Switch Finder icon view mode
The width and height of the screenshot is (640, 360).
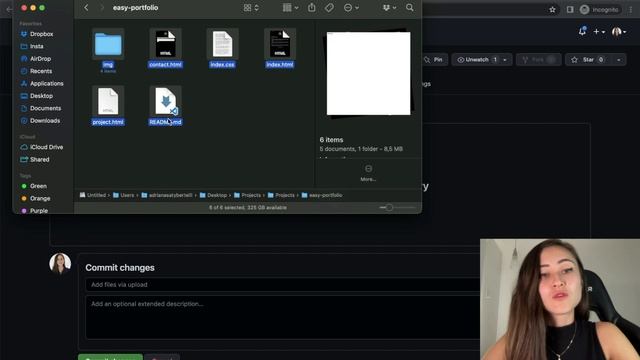(x=251, y=8)
